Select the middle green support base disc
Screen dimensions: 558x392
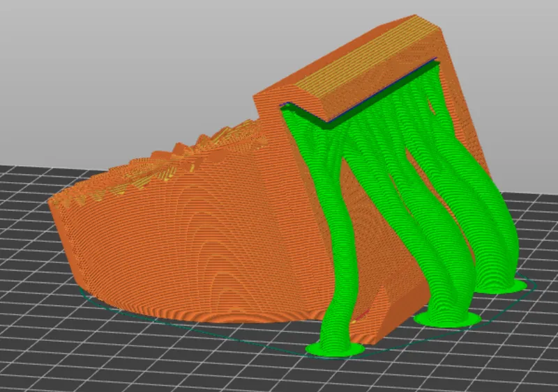pos(446,319)
